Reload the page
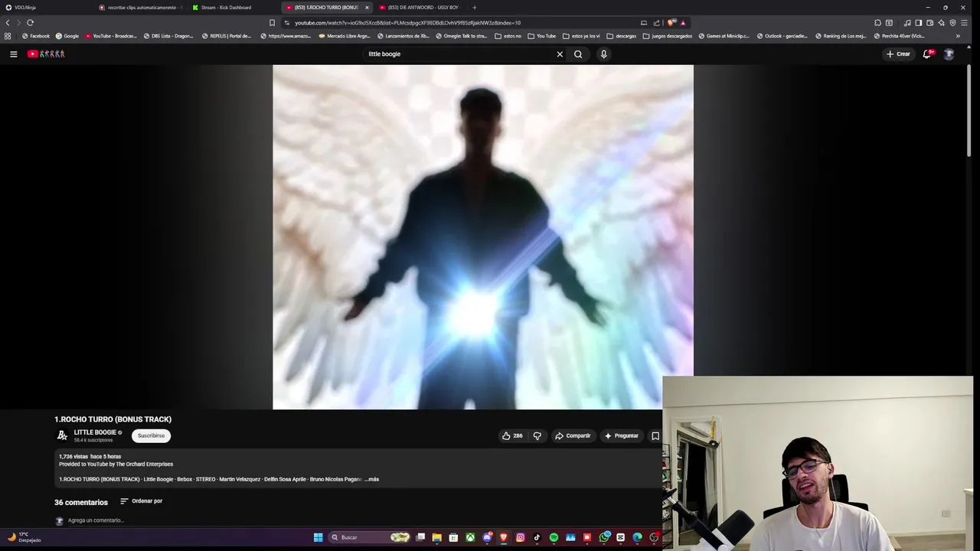Image resolution: width=980 pixels, height=551 pixels. coord(30,23)
